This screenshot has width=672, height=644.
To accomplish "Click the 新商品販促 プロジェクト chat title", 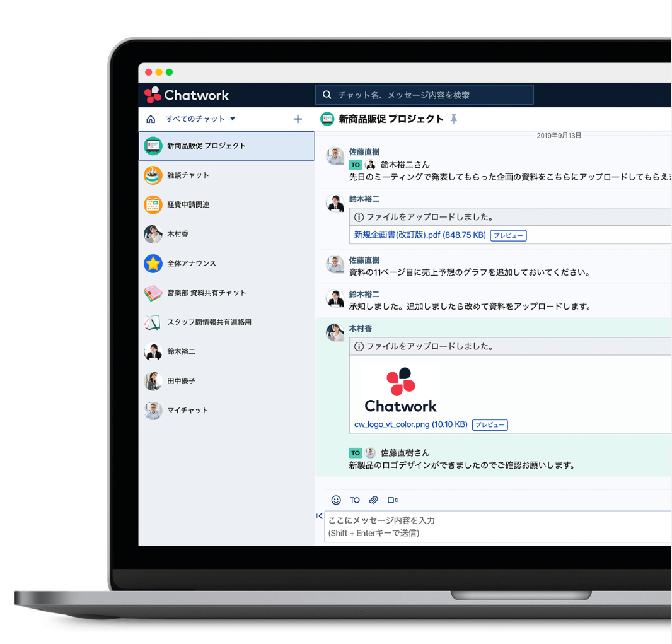I will (x=391, y=119).
